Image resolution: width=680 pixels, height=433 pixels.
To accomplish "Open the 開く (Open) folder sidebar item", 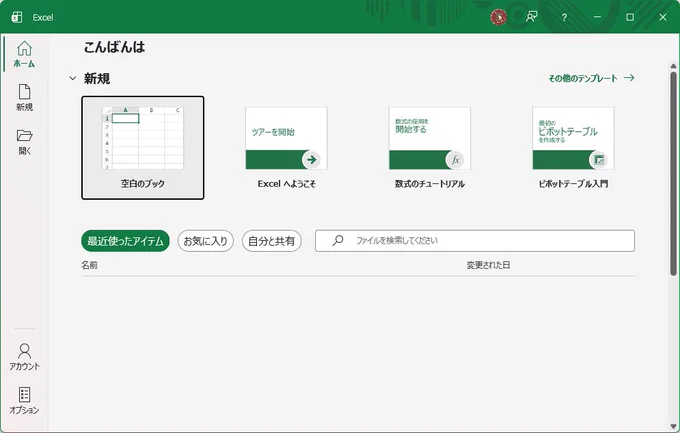I will click(x=24, y=142).
